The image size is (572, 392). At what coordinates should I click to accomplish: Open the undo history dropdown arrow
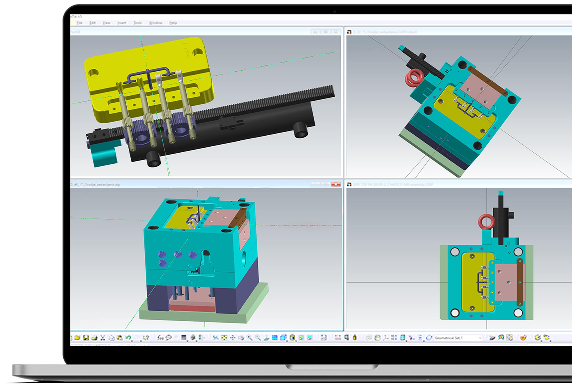(132, 341)
